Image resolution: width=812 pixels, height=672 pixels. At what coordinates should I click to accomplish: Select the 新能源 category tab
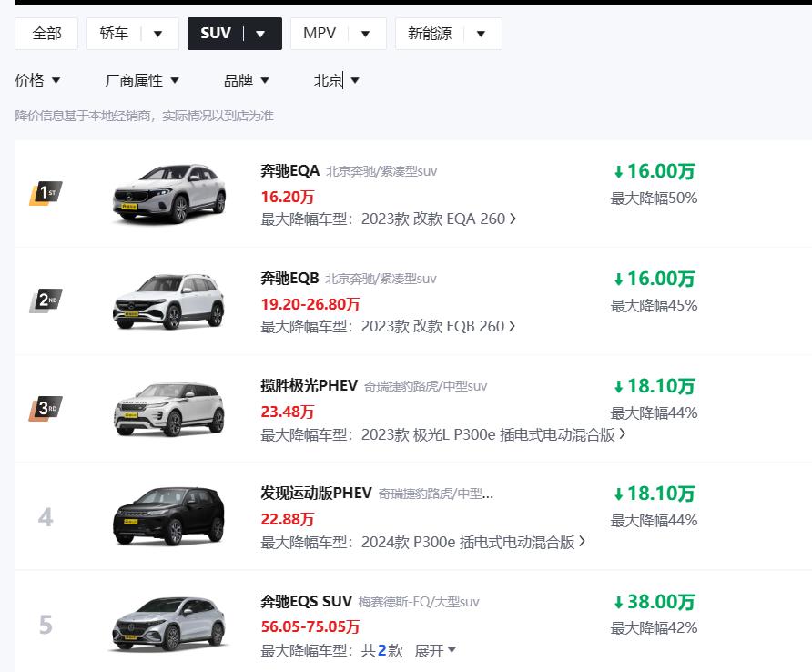click(430, 34)
